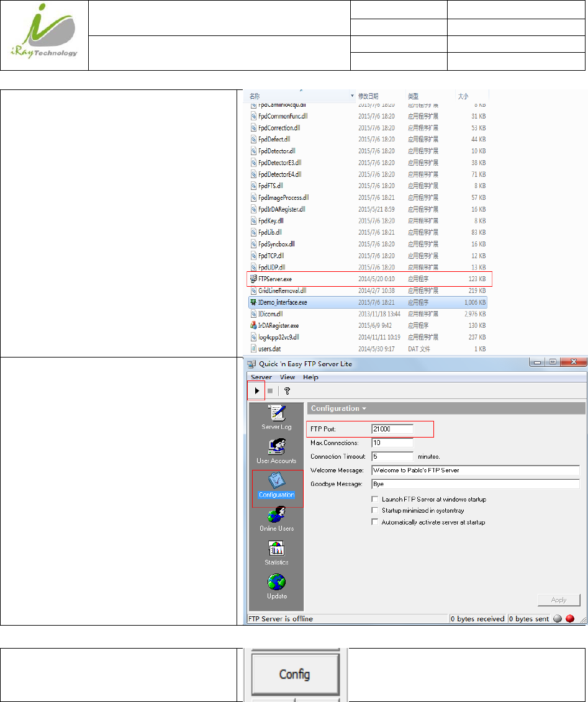Click 'FTP Server is offline' status text
588x702 pixels.
pos(281,619)
